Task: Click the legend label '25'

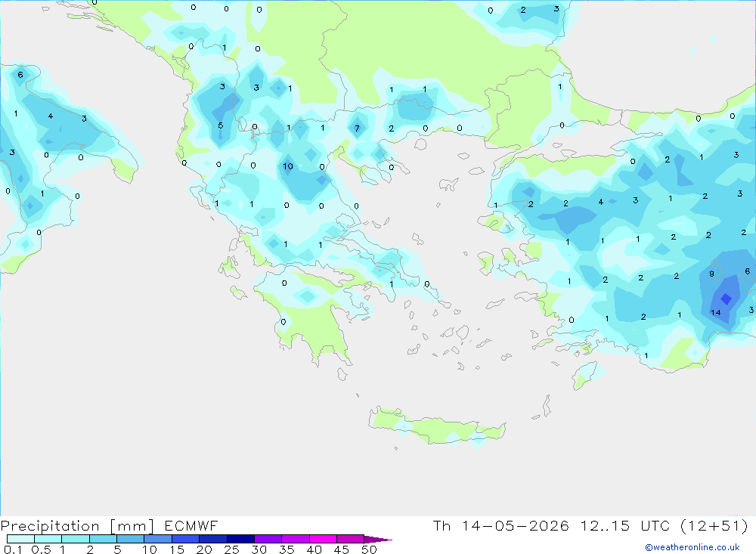Action: 231,549
